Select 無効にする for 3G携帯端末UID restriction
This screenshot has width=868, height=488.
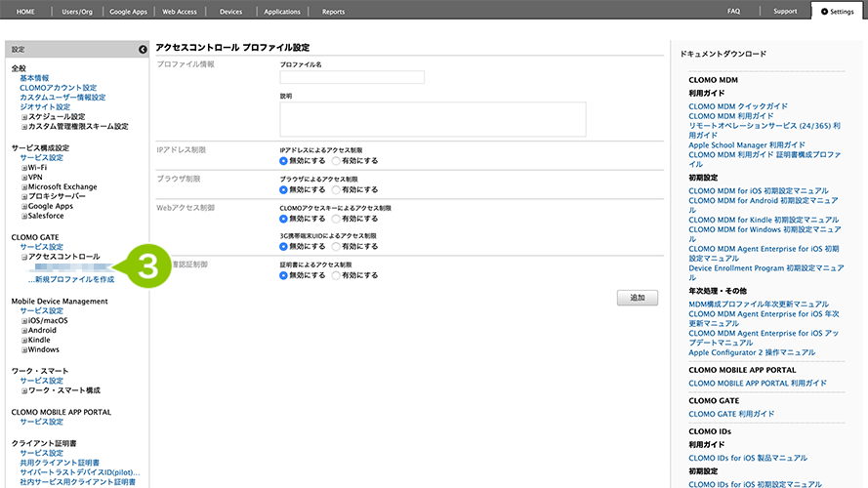point(283,246)
